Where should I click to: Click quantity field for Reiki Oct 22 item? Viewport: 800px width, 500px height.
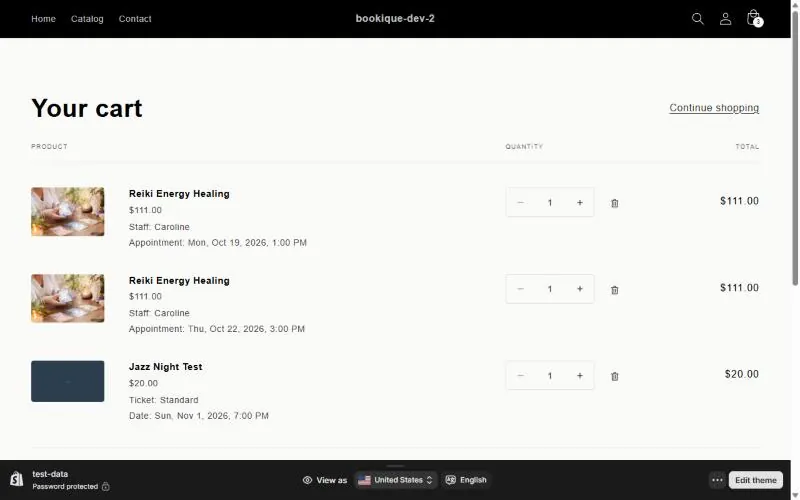pos(550,289)
